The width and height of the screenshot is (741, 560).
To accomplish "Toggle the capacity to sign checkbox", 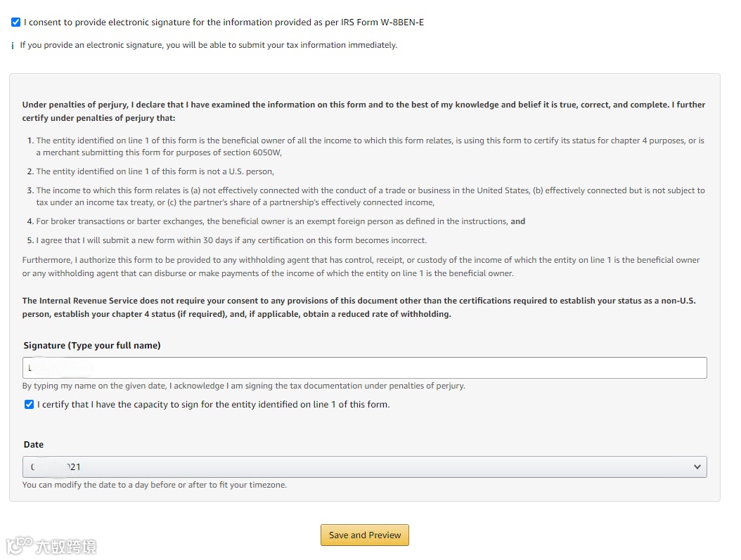I will point(29,405).
